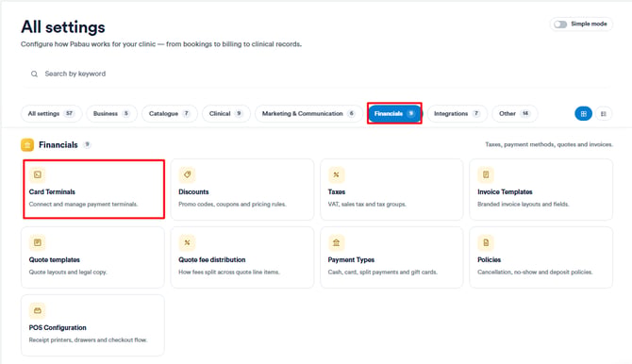
Task: Open POS Configuration settings
Action: coord(92,325)
